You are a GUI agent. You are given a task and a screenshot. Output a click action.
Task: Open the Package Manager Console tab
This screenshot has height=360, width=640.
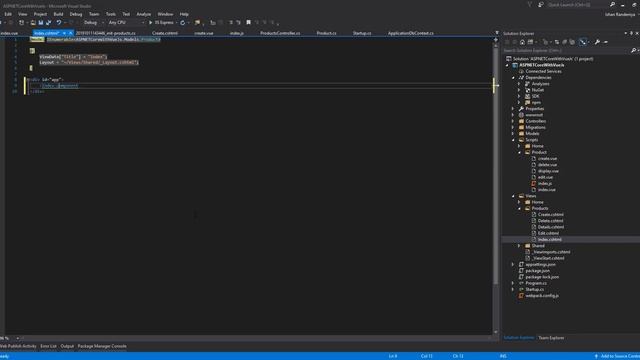coord(102,346)
